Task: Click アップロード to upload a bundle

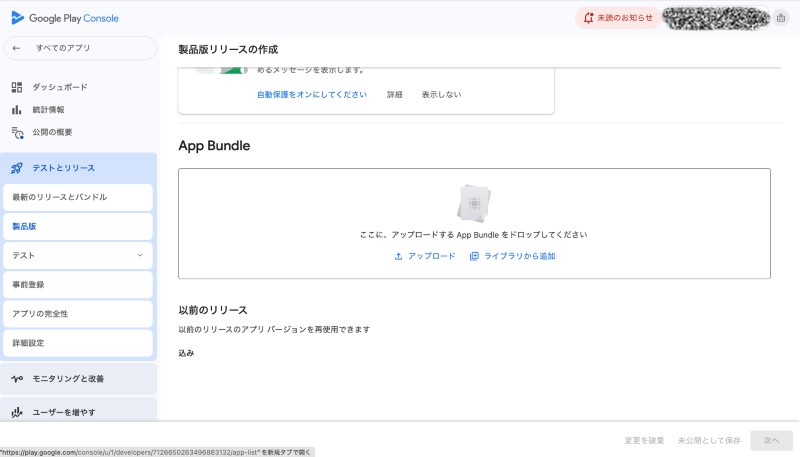Action: click(x=424, y=256)
